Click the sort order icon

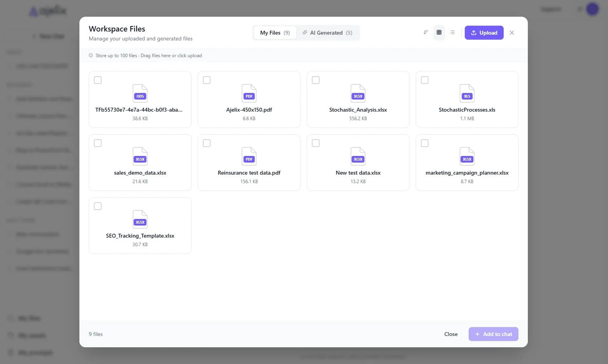point(425,32)
